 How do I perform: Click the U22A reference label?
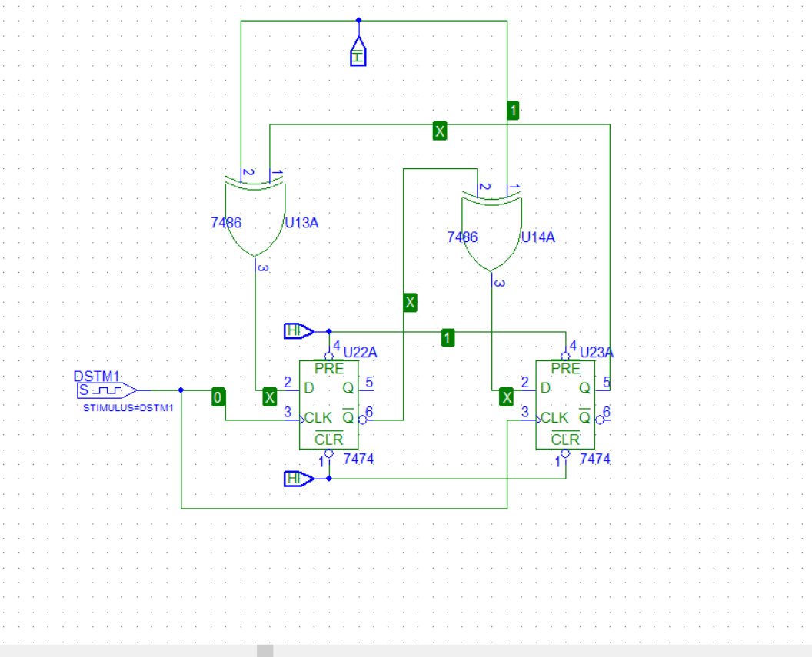click(x=360, y=352)
